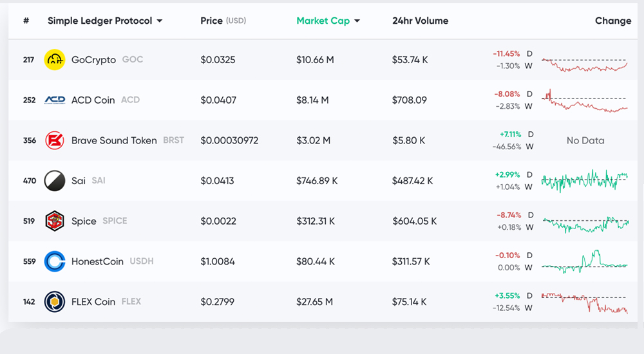
Task: Click rank number 217
Action: pos(28,60)
